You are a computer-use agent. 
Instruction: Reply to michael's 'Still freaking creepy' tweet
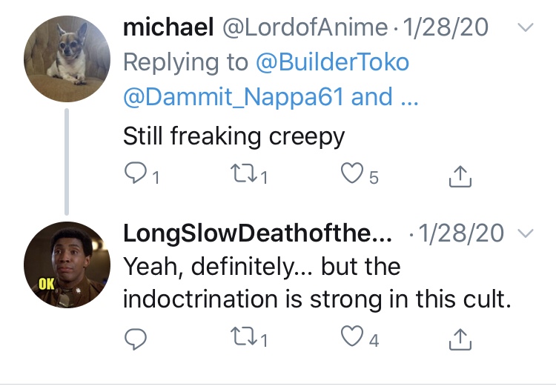(x=136, y=173)
